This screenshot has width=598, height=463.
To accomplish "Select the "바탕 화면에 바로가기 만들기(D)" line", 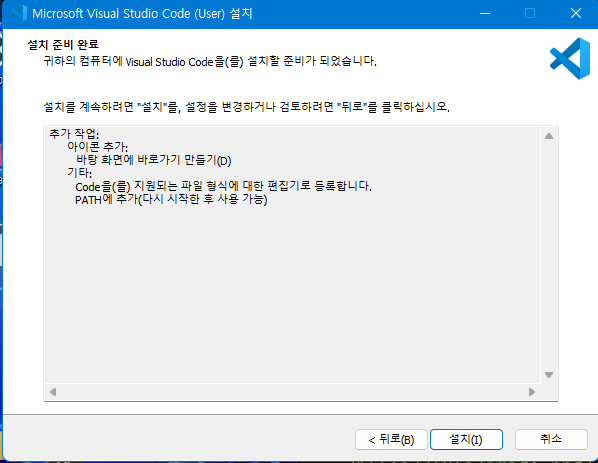I will click(154, 160).
